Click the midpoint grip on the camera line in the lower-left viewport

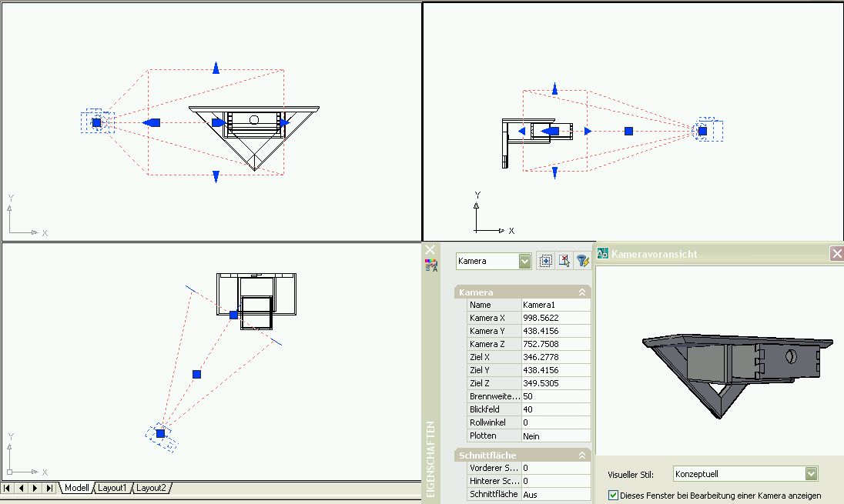[197, 375]
